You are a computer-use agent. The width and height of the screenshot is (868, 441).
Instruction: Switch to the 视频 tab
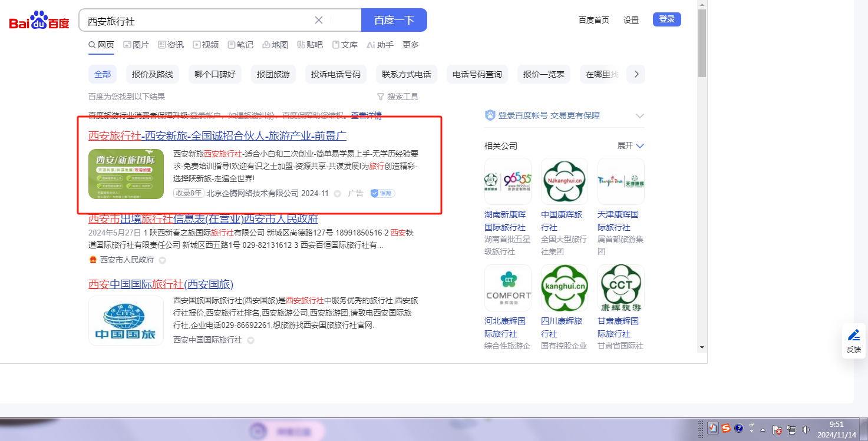(206, 45)
